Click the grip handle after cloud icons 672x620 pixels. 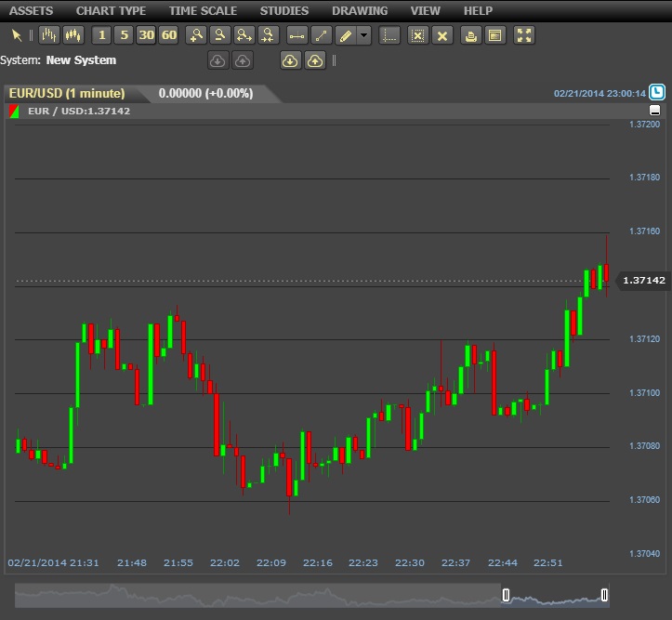pos(335,60)
